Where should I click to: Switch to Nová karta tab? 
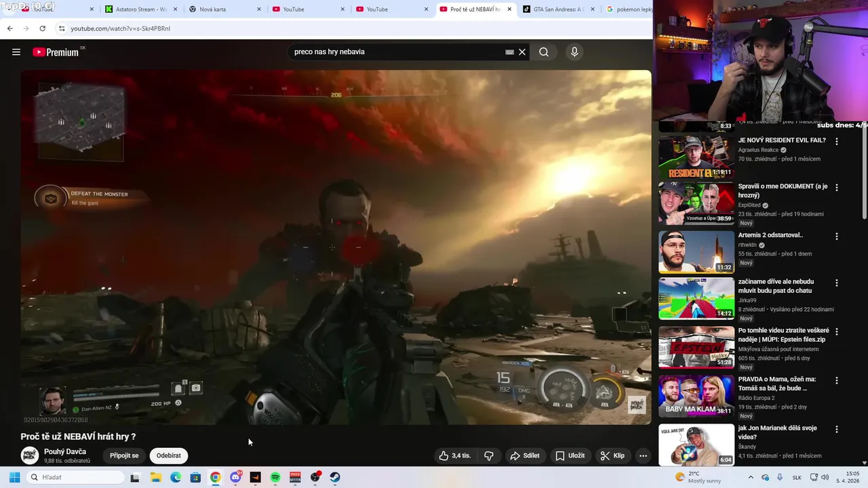pyautogui.click(x=224, y=9)
